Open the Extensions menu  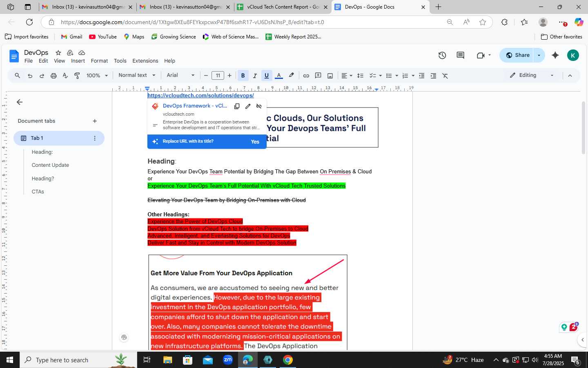pos(145,61)
